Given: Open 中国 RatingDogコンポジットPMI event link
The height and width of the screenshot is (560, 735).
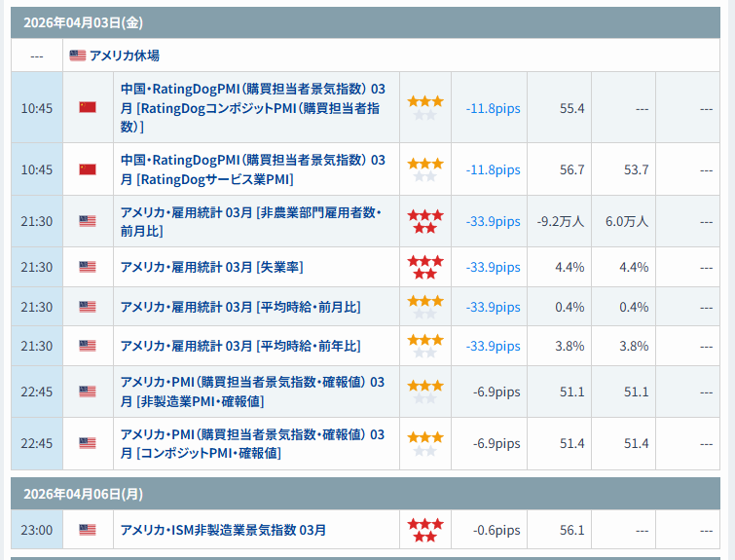Looking at the screenshot, I should (x=252, y=107).
